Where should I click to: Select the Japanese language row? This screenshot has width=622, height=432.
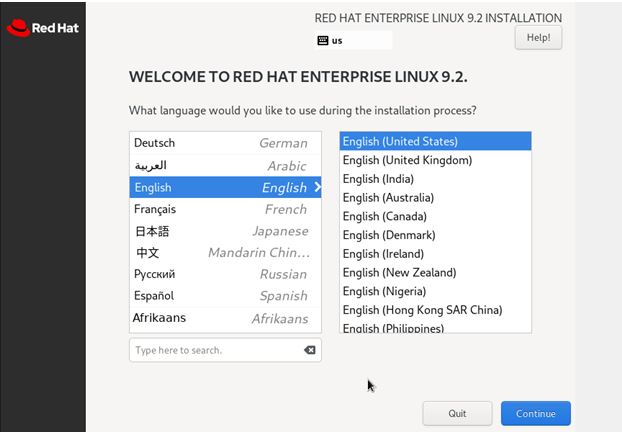point(225,231)
